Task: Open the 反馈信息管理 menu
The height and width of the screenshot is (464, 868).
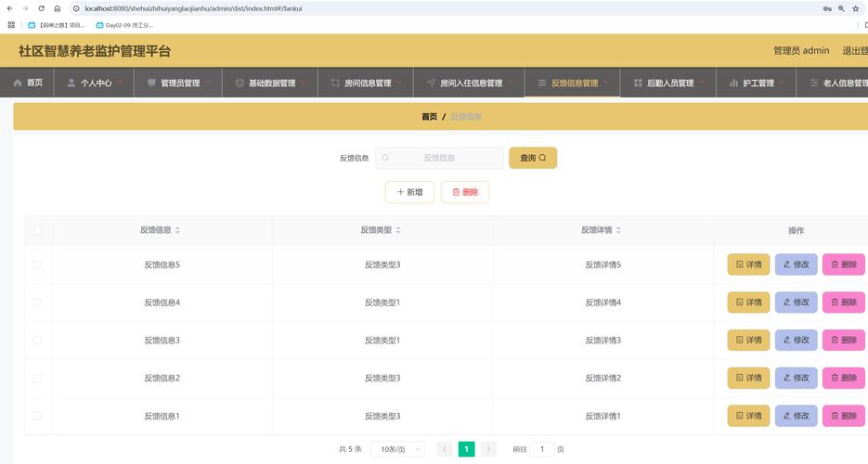Action: pyautogui.click(x=573, y=83)
